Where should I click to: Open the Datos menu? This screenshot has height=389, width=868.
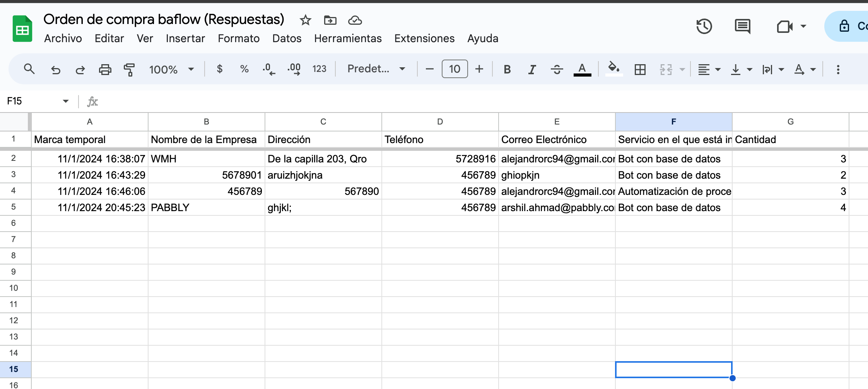point(287,38)
